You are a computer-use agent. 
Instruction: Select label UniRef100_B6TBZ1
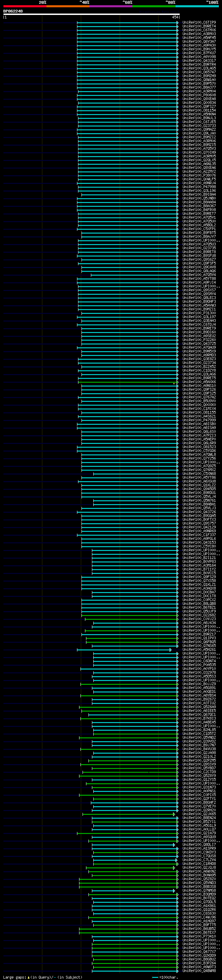click(199, 608)
